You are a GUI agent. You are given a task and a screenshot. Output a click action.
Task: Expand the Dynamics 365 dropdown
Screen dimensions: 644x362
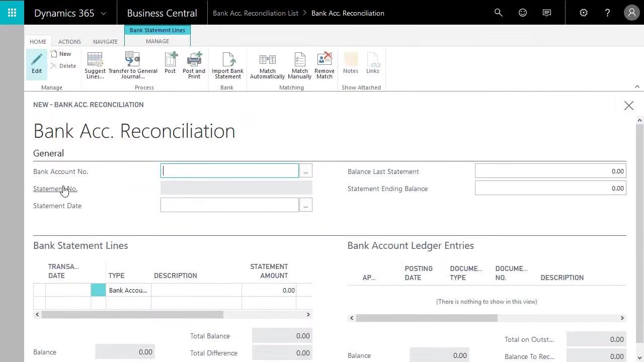104,14
